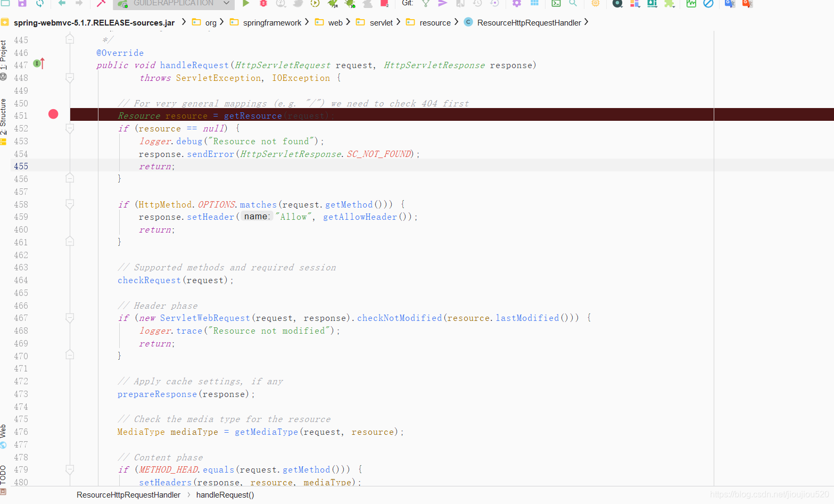Click handleRequest() in bottom breadcrumb

(x=225, y=495)
